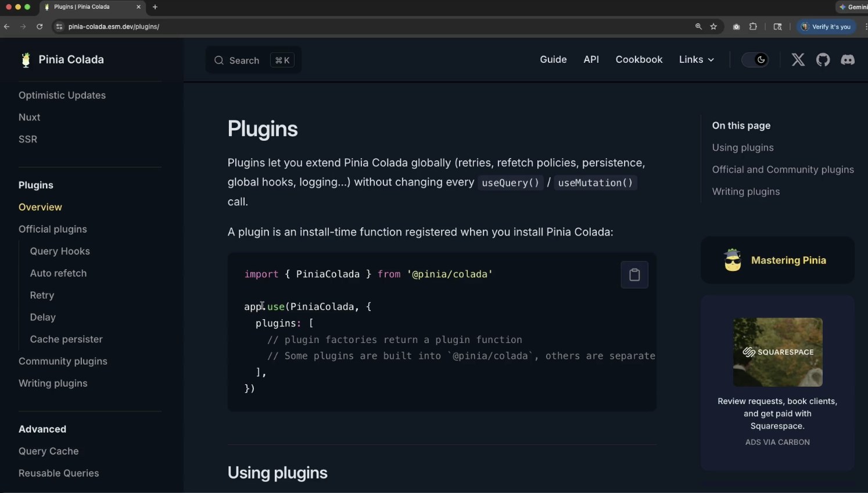Image resolution: width=868 pixels, height=493 pixels.
Task: Open the Retry plugin sidebar page
Action: coord(42,295)
